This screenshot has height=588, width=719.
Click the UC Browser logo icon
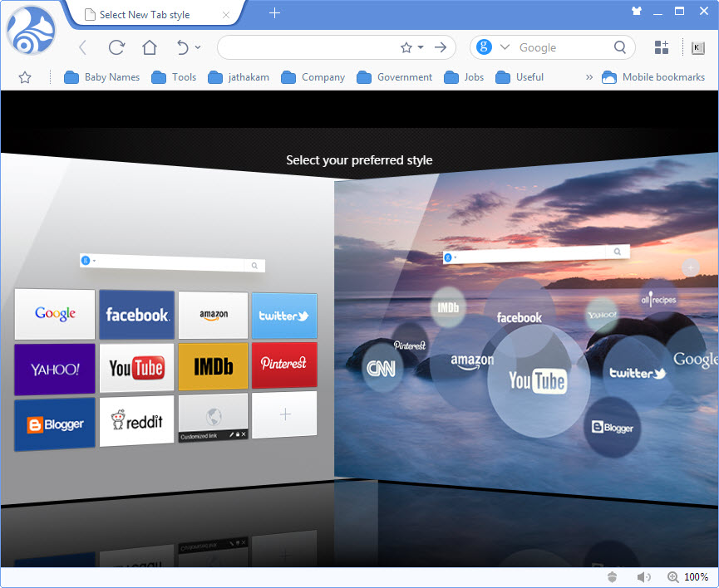tap(31, 32)
